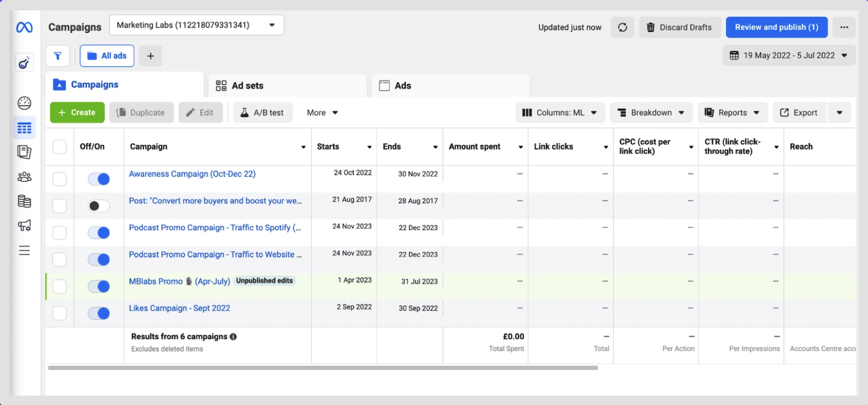Open the Billing coins icon in sidebar

(24, 201)
